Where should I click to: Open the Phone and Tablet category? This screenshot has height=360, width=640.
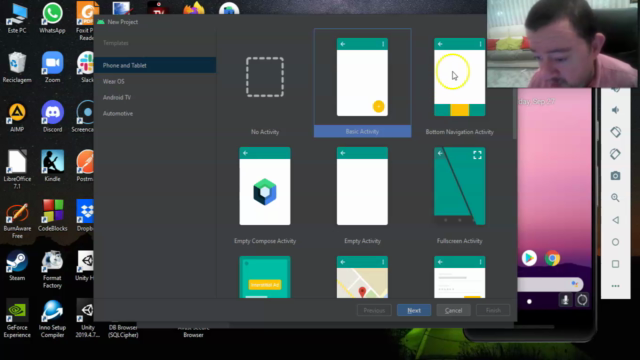coord(155,65)
